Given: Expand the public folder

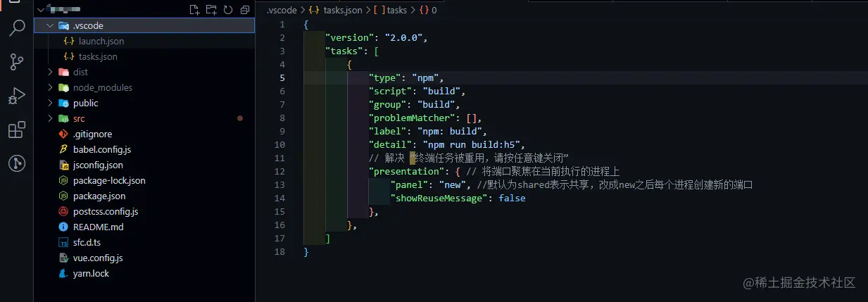Looking at the screenshot, I should 50,103.
